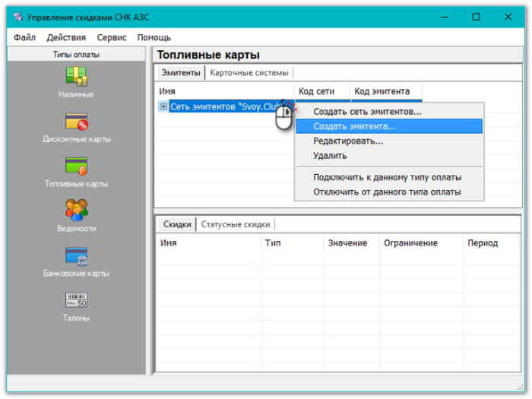532x399 pixels.
Task: Click the app icon in title bar
Action: click(x=18, y=17)
